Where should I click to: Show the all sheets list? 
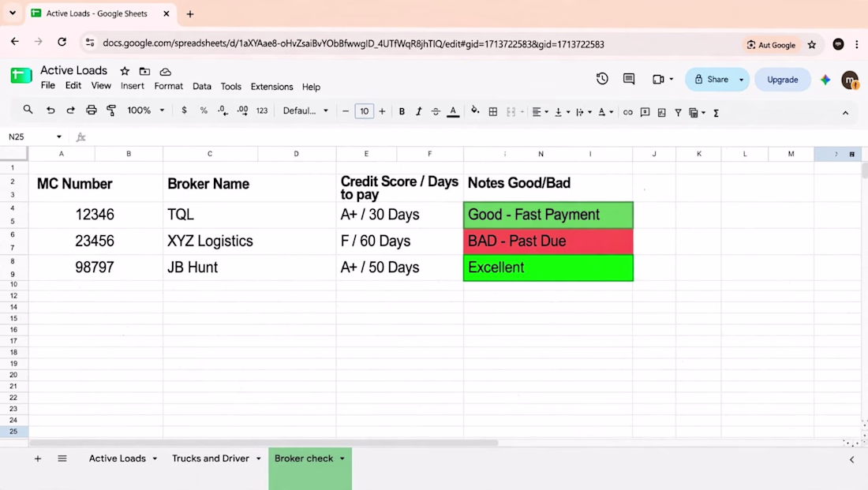pos(62,458)
